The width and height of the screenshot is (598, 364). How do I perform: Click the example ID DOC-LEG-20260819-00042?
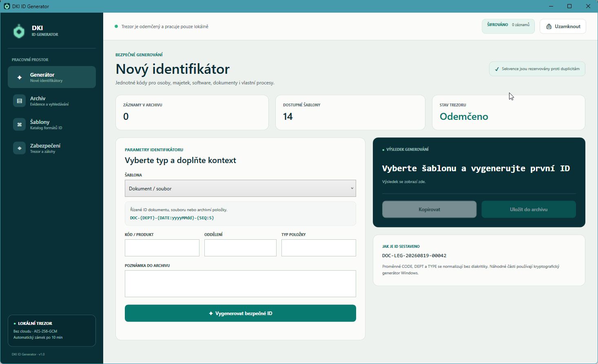point(414,256)
